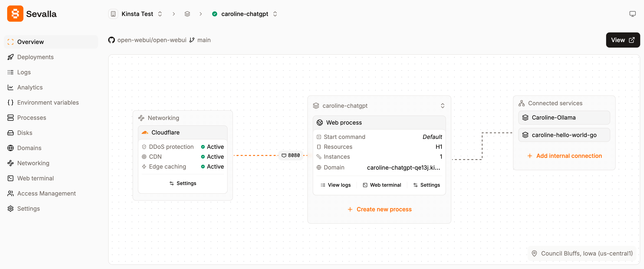Expand the caroline-chatgpt card chevron
Screen dimensions: 644x269
pos(443,105)
